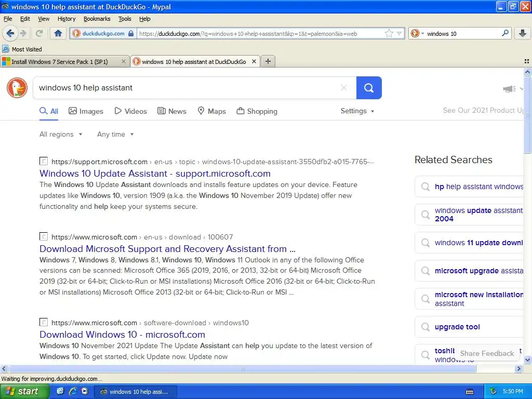Select the Images search tab
Viewport: 532px width, 399px height.
(x=86, y=111)
